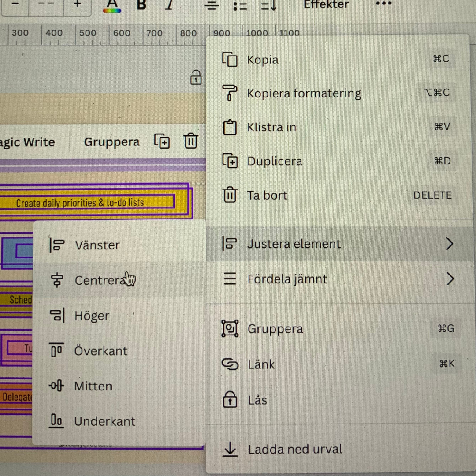Toggle the lock icon above the design
The image size is (476, 476).
tap(196, 77)
